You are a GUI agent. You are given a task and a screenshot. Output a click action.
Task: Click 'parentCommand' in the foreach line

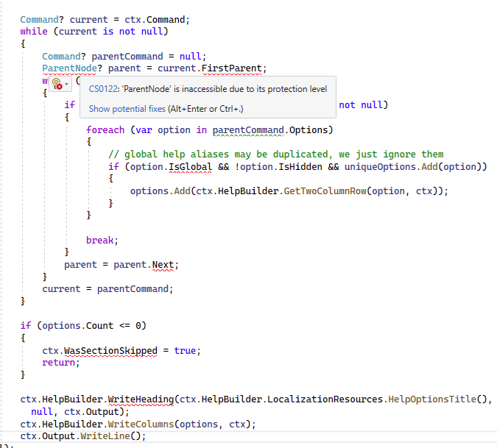click(248, 130)
